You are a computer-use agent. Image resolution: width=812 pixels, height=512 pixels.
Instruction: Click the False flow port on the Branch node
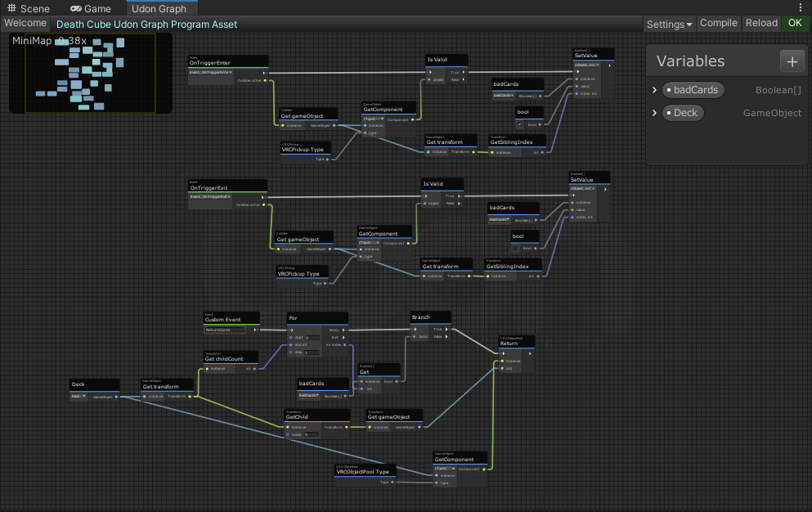pyautogui.click(x=446, y=336)
